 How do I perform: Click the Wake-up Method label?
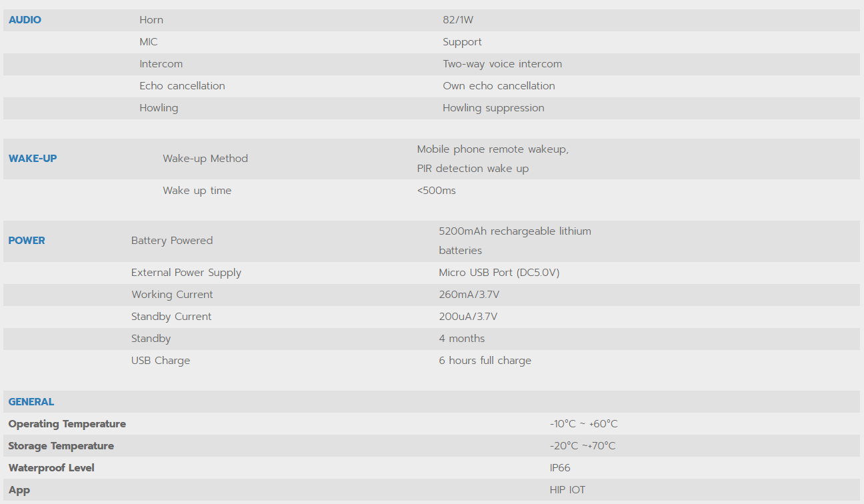(x=205, y=159)
